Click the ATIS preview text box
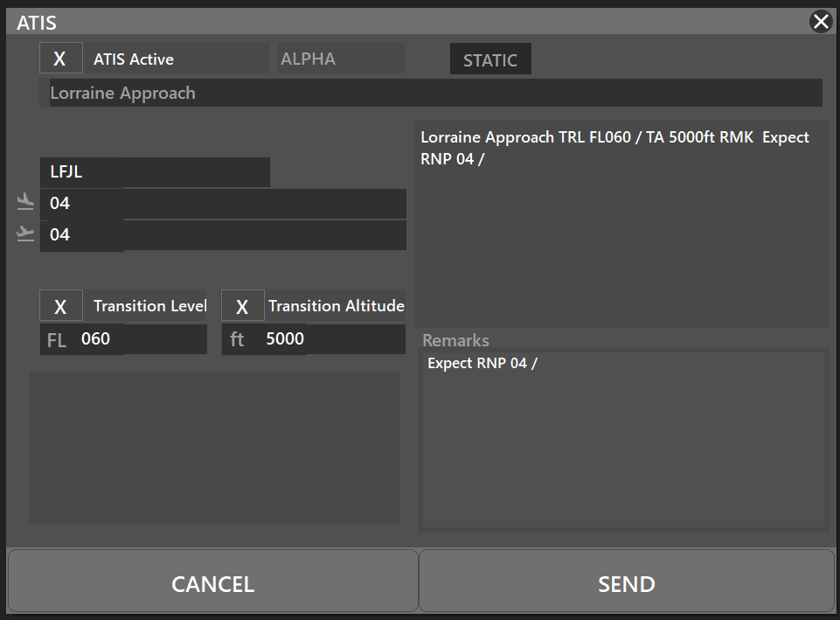Viewport: 840px width, 620px height. pos(622,224)
